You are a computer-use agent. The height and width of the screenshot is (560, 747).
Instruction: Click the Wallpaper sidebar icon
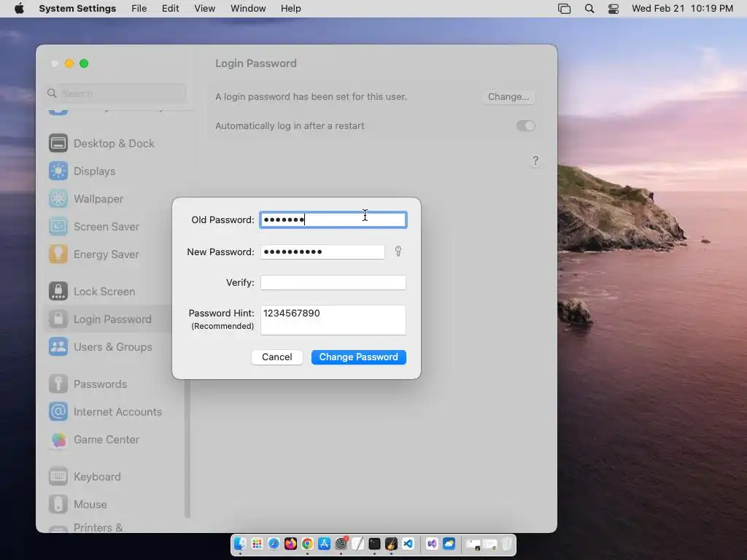point(58,198)
